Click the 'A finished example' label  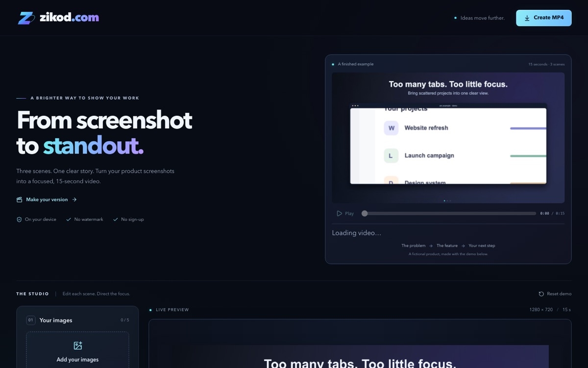pyautogui.click(x=356, y=64)
